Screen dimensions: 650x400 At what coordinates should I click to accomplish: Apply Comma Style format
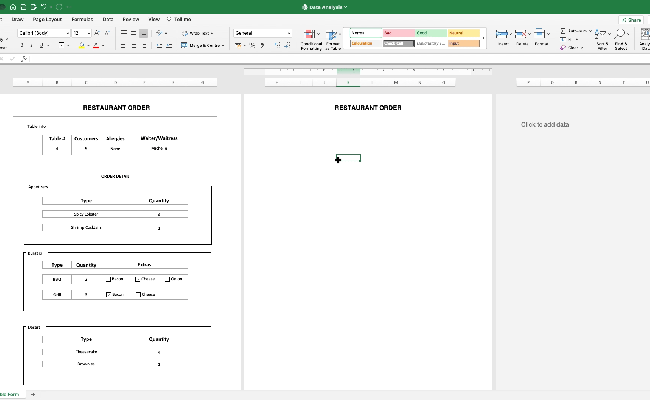pyautogui.click(x=262, y=45)
